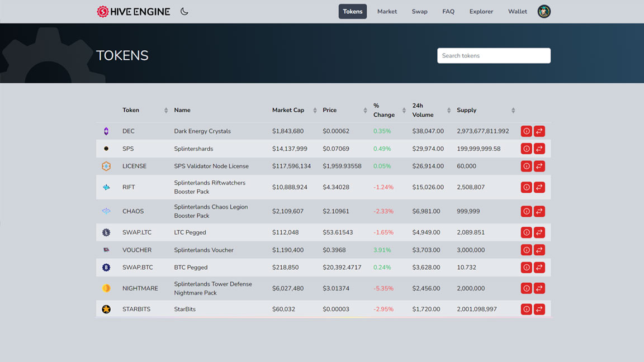The width and height of the screenshot is (644, 362).
Task: Click swap button for STARBITS
Action: click(x=539, y=309)
